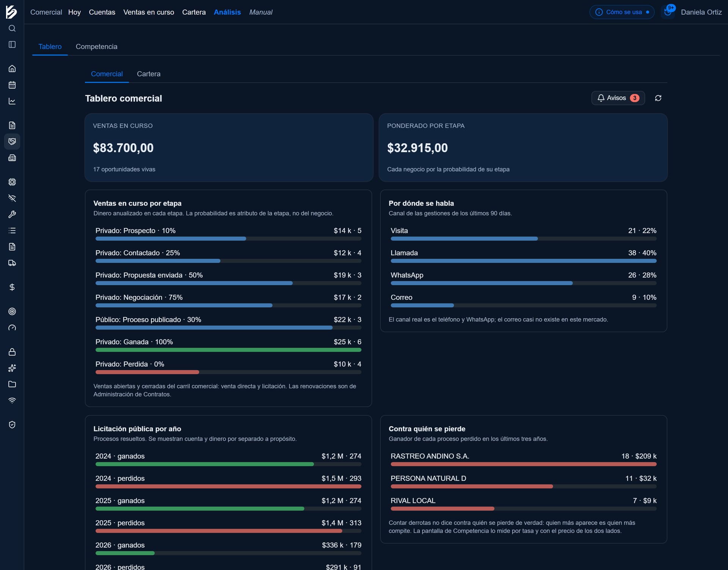Open the calendar icon in sidebar

pos(12,85)
